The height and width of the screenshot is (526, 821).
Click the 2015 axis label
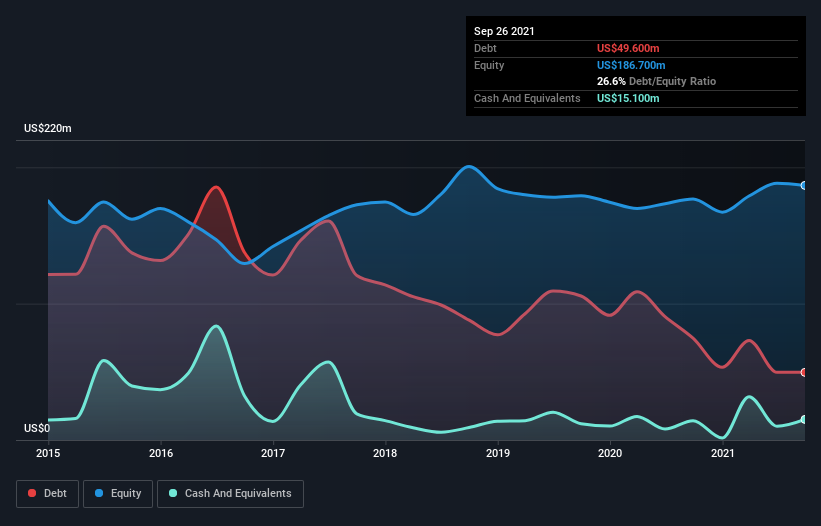[x=48, y=453]
